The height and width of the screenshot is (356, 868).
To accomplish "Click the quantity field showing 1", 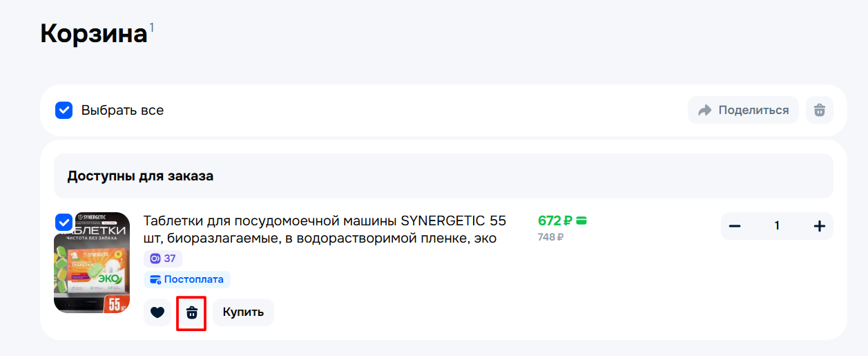I will [x=777, y=226].
